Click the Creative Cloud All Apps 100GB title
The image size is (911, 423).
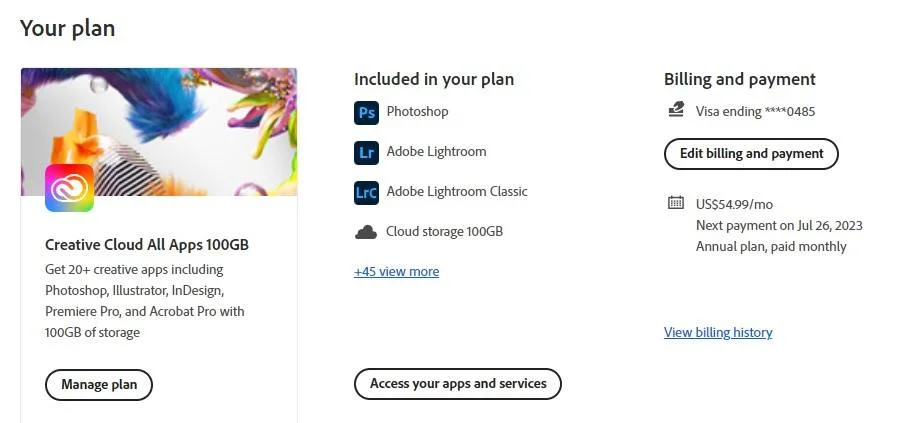coord(147,245)
